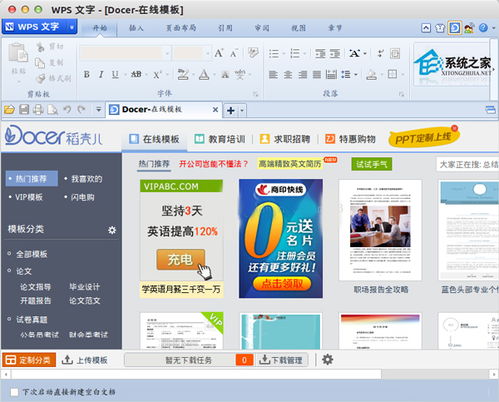Click the text highlight color icon
The width and height of the screenshot is (499, 402).
coord(183,74)
